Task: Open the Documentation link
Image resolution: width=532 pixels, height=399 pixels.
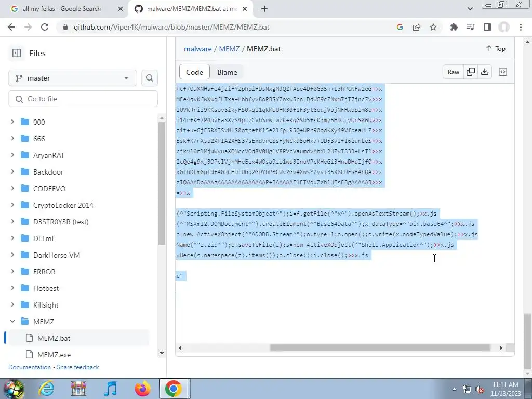Action: coord(30,367)
